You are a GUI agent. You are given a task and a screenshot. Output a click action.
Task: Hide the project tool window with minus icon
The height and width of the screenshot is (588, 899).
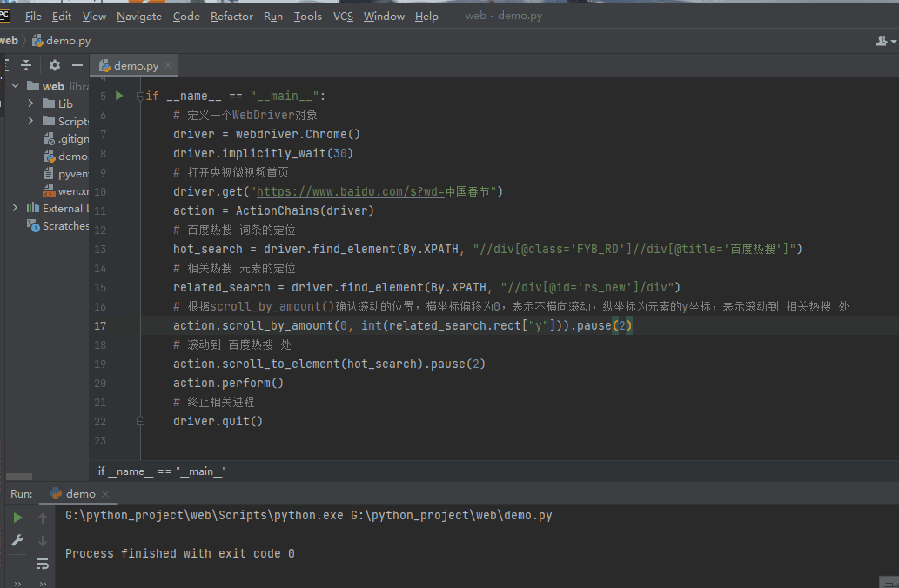(77, 65)
